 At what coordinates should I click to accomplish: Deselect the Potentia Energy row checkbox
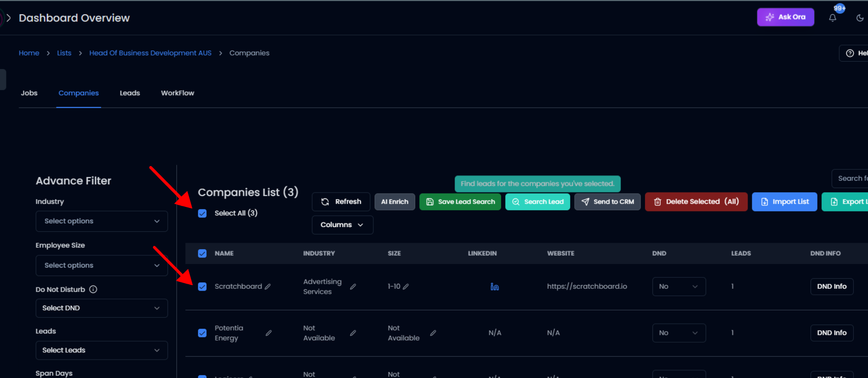pyautogui.click(x=202, y=333)
